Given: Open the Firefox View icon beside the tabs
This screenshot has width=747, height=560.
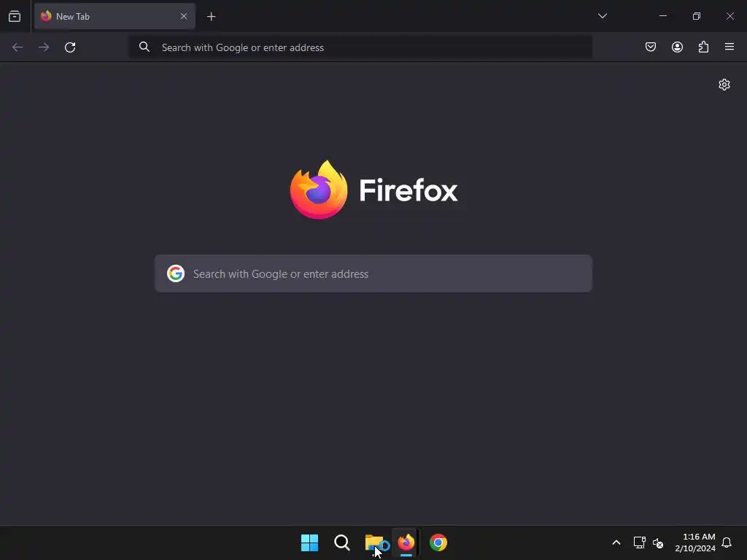Looking at the screenshot, I should pos(15,17).
